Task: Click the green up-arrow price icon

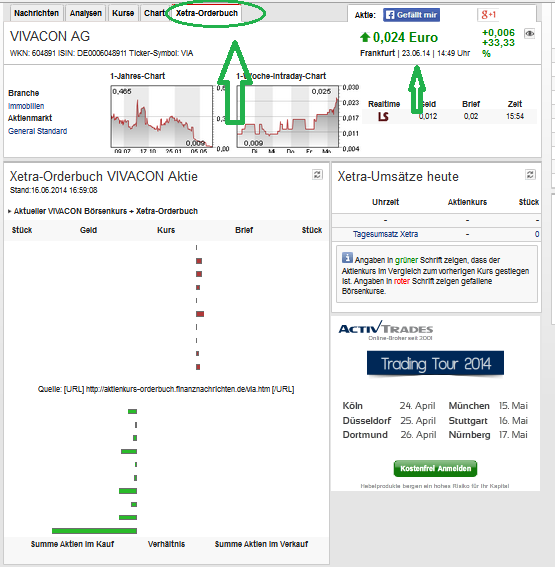Action: 365,37
